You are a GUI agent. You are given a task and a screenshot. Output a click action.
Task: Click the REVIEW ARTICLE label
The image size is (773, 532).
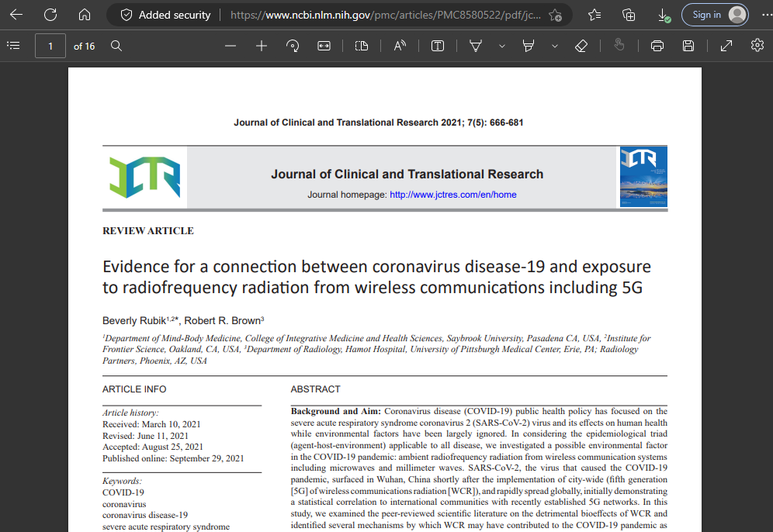pyautogui.click(x=148, y=231)
